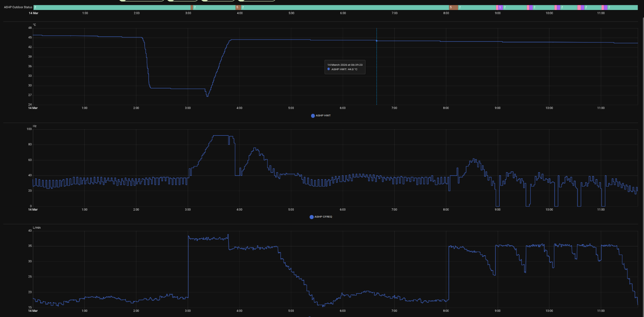Click the ASHP HWT 44.0 °C tooltip box
This screenshot has height=317, width=644.
click(345, 67)
